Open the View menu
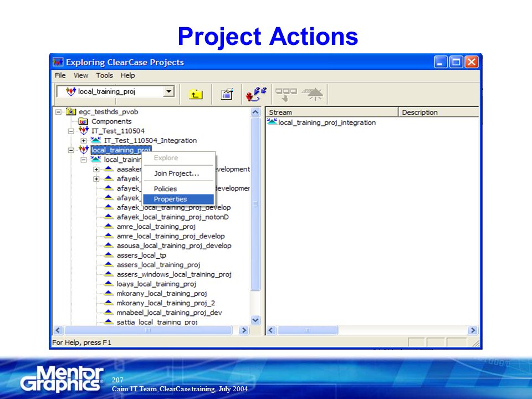This screenshot has height=399, width=532. tap(81, 75)
